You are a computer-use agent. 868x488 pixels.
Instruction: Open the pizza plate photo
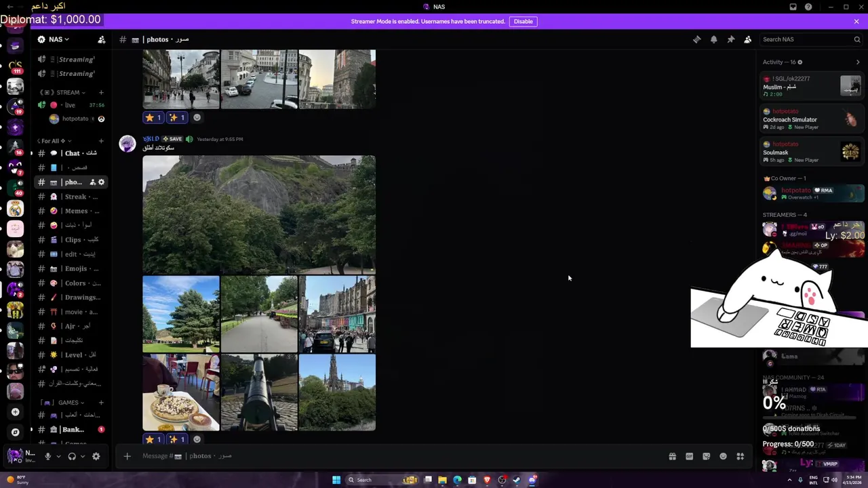(181, 392)
